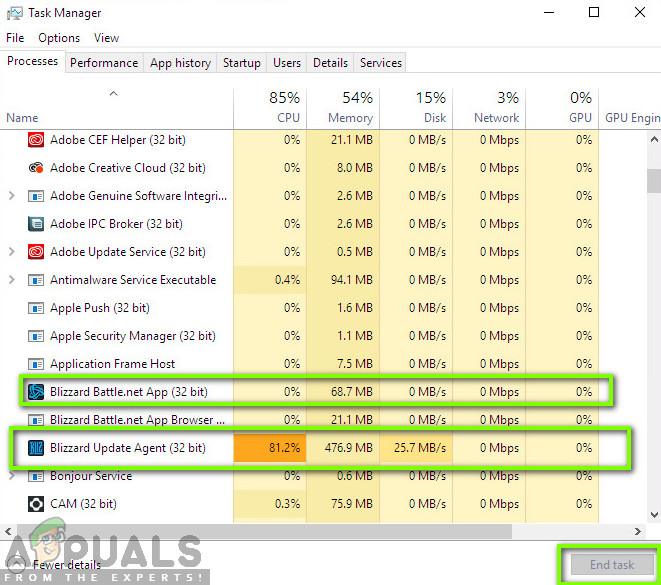The height and width of the screenshot is (585, 661).
Task: Sort by the GPU column header
Action: (562, 107)
